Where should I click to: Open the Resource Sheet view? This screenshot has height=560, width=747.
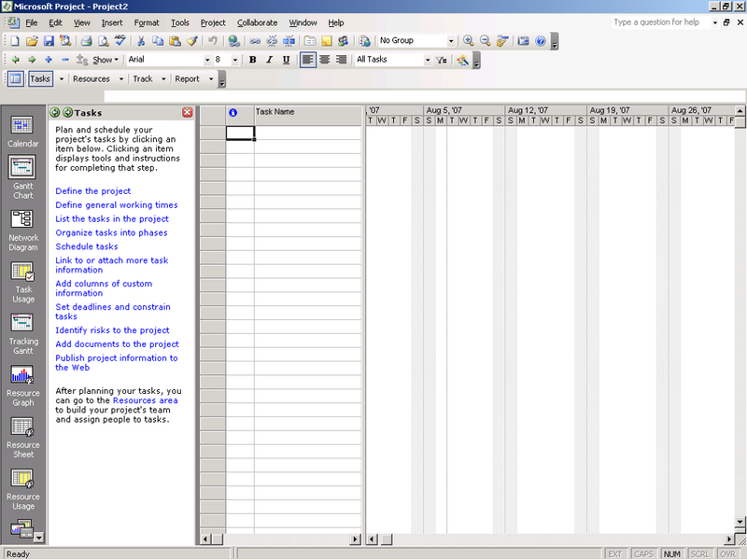point(22,438)
